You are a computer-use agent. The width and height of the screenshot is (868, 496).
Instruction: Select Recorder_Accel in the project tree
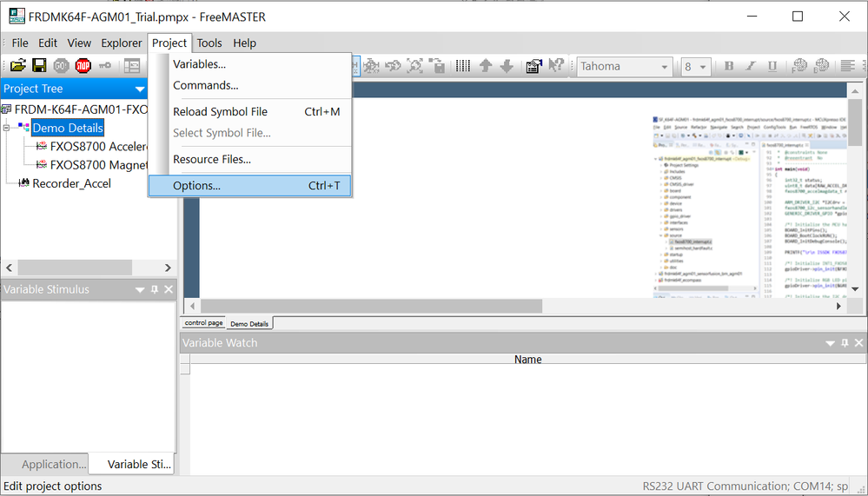71,183
